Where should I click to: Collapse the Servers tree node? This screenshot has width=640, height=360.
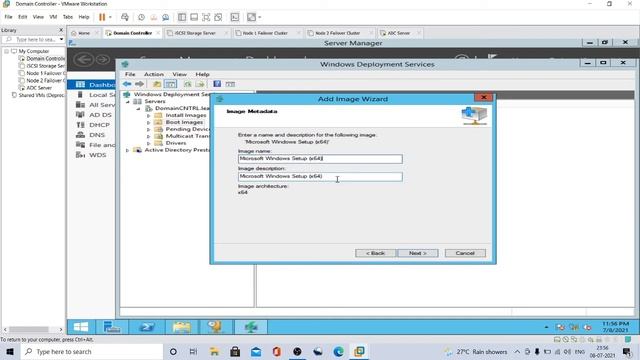[127, 102]
